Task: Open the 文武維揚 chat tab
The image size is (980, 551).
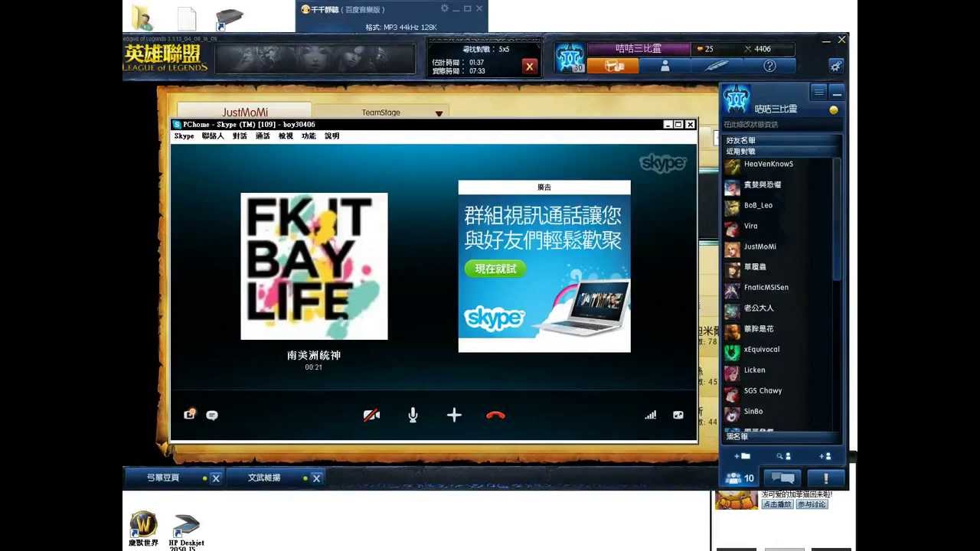Action: (x=264, y=478)
